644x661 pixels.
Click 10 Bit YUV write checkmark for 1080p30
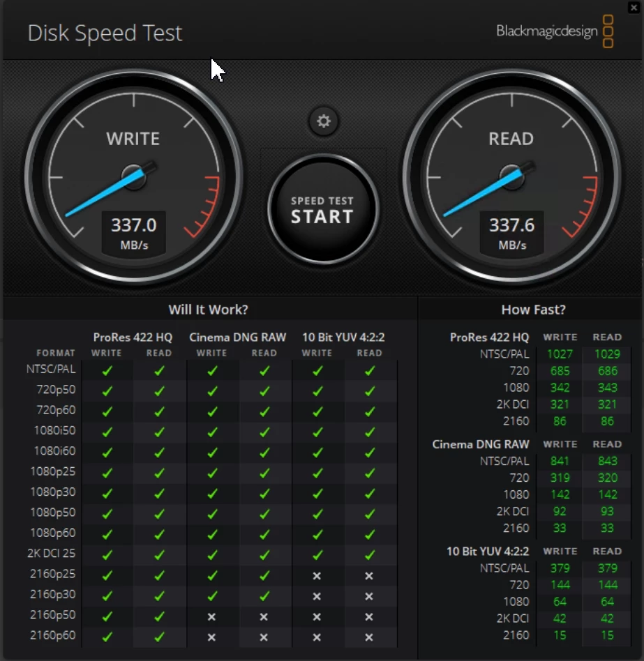pos(317,493)
